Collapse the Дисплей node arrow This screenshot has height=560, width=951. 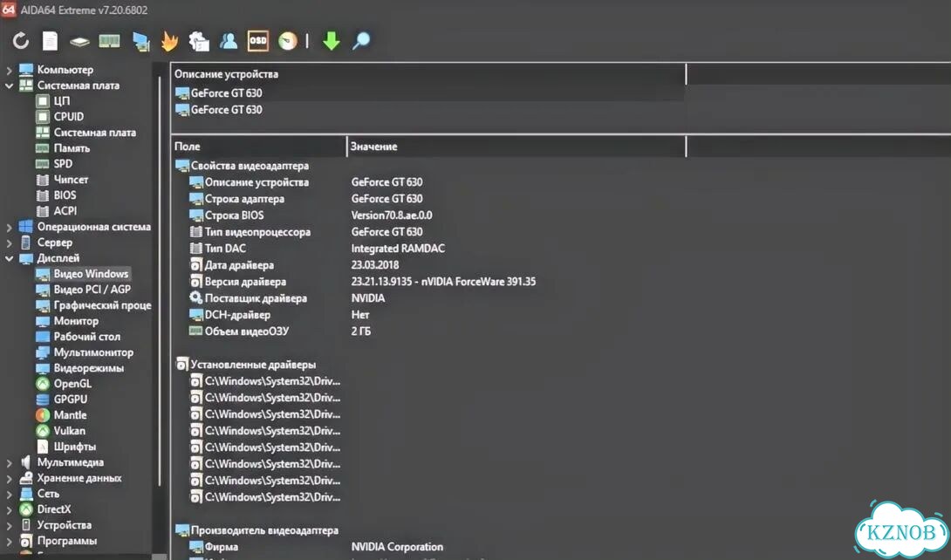pos(9,258)
